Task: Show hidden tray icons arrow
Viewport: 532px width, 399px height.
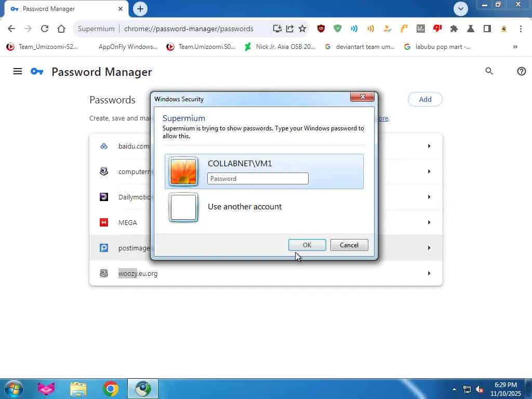Action: [454, 389]
